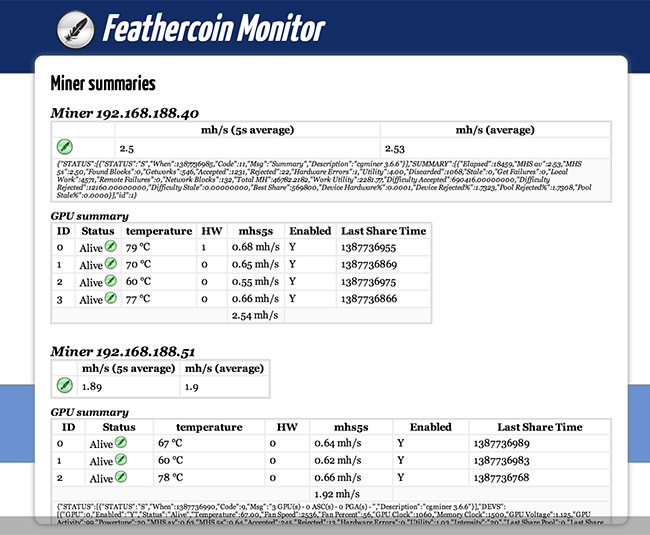
Task: Select the Miner summaries heading
Action: (103, 83)
